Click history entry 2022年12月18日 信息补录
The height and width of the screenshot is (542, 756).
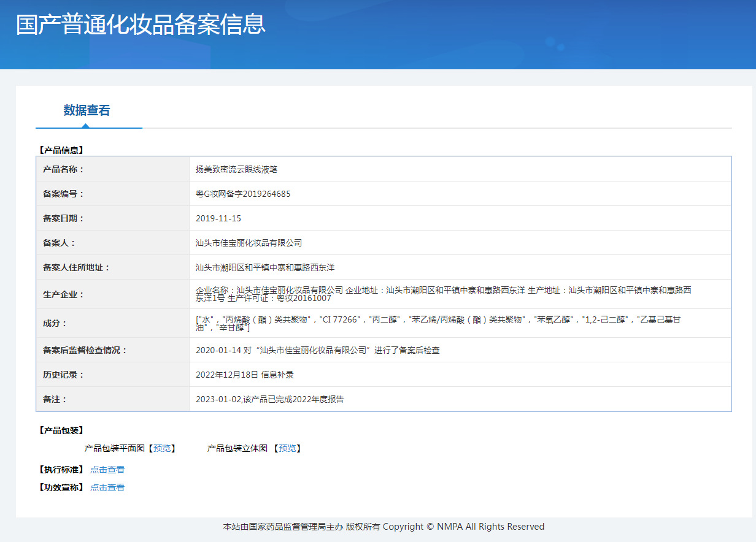click(244, 375)
